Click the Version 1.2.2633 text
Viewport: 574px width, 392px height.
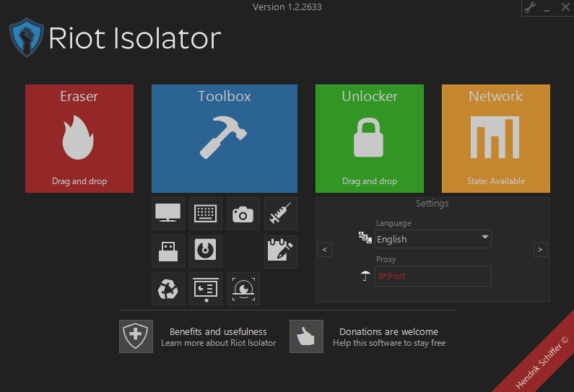coord(287,7)
